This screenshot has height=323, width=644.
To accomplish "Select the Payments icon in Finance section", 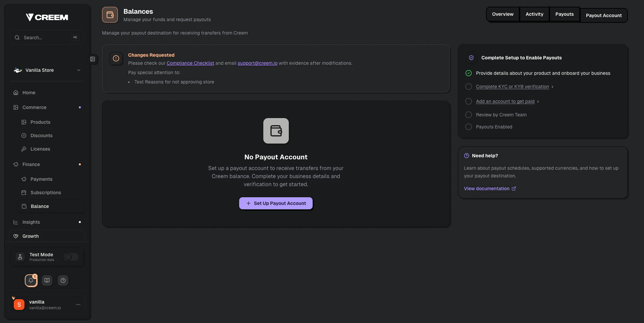I will (23, 179).
